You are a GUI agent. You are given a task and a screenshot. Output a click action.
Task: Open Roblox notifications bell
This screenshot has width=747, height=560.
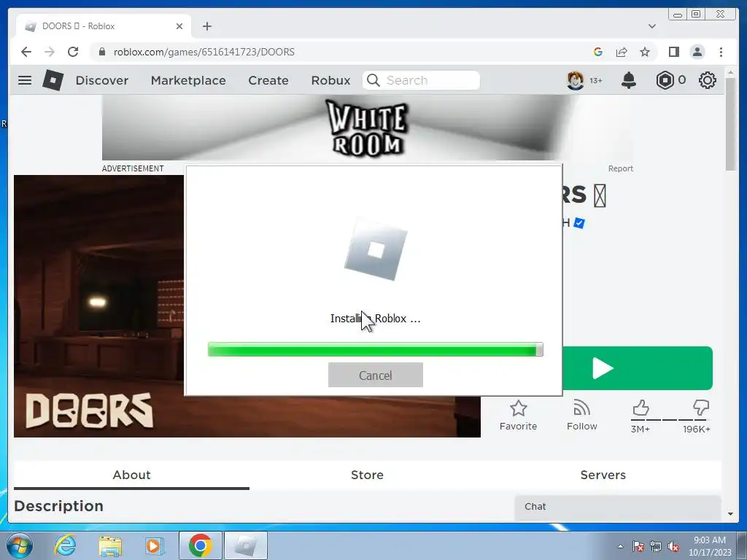628,80
